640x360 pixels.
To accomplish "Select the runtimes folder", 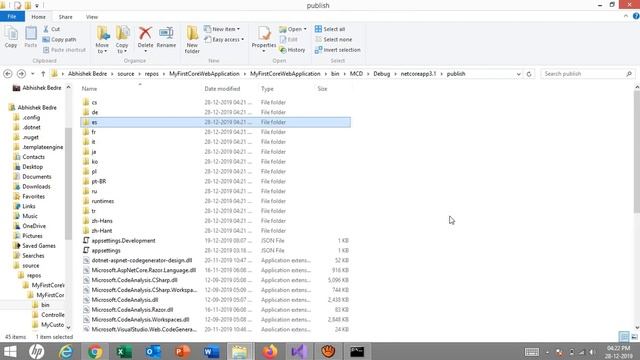I will [x=216, y=201].
